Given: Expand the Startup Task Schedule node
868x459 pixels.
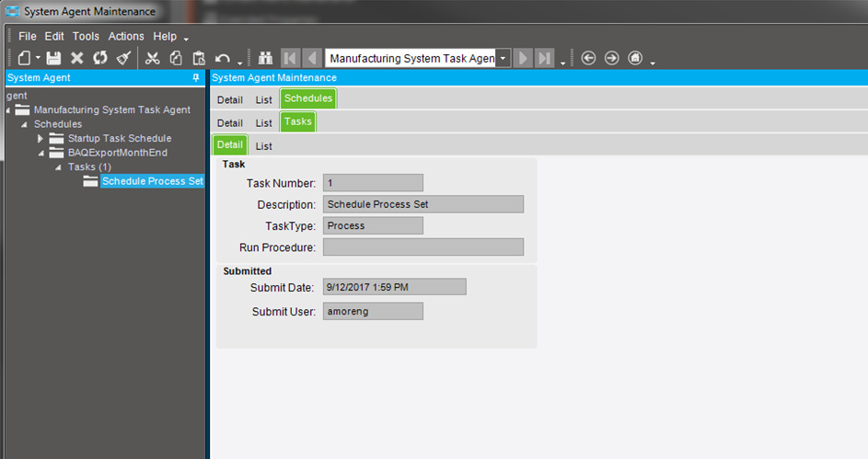Looking at the screenshot, I should [40, 138].
